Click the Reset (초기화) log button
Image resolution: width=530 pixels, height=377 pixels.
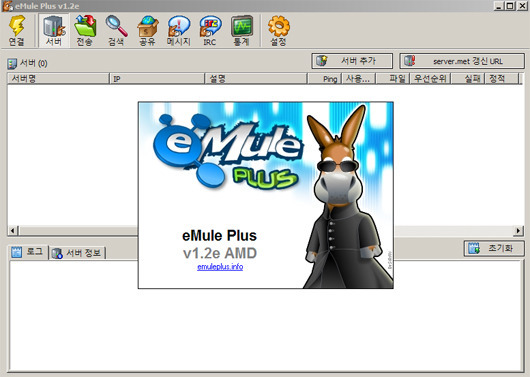[x=494, y=249]
